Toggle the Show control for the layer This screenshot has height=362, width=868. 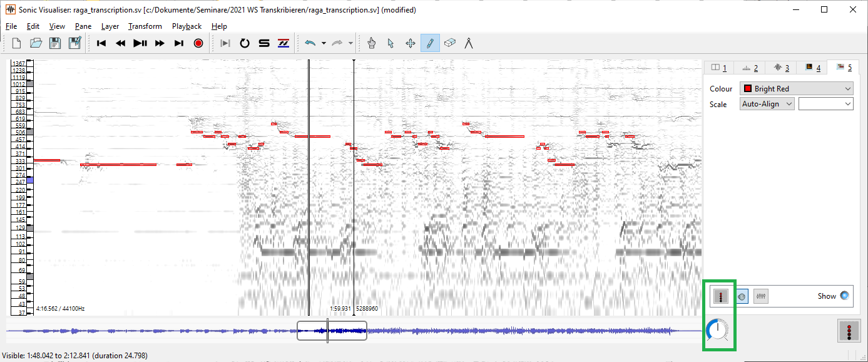(848, 296)
